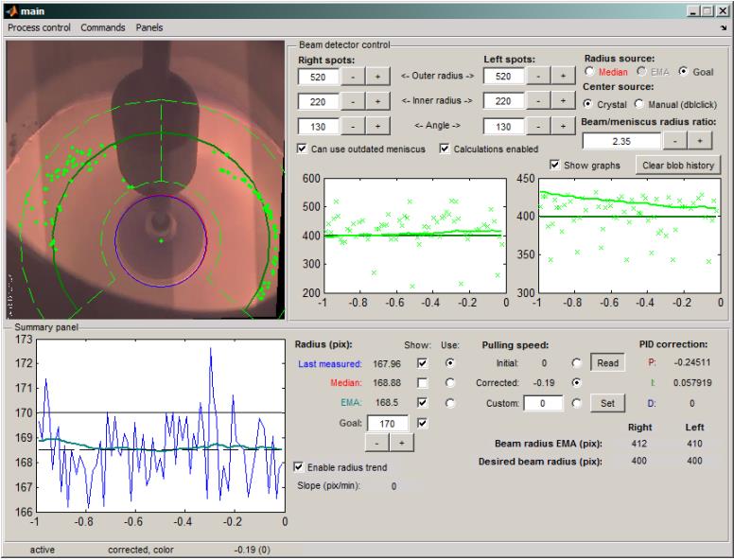Select Manual (dblclick) center source

[x=638, y=104]
